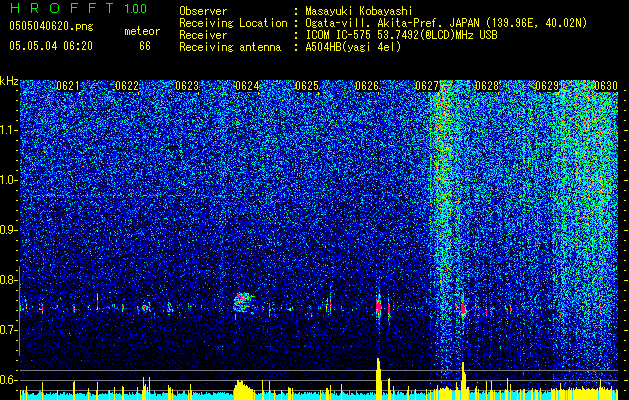The width and height of the screenshot is (629, 400).
Task: Click the 0.8 kHz axis tick label
Action: (9, 280)
